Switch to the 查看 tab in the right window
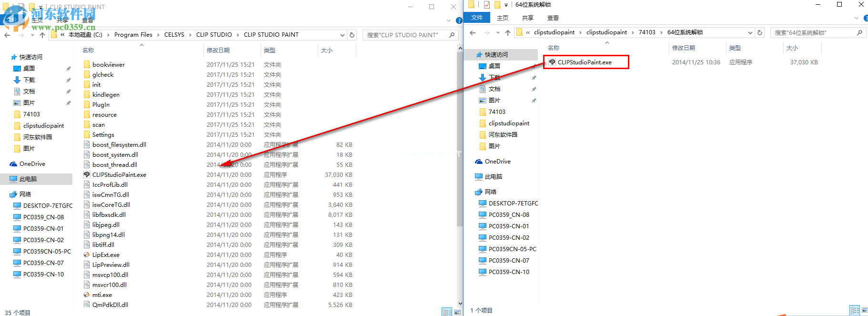Screen dimensions: 868x316 pos(553,18)
